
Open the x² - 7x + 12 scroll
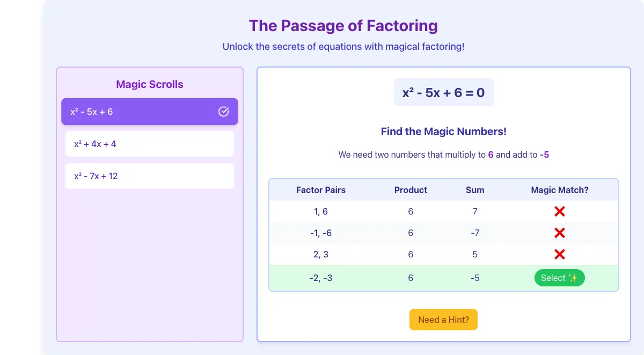tap(150, 176)
